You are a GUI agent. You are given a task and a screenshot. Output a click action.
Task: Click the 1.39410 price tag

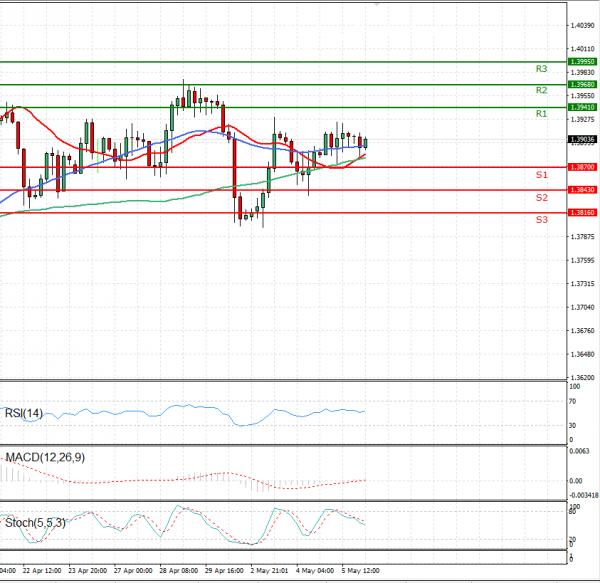582,107
